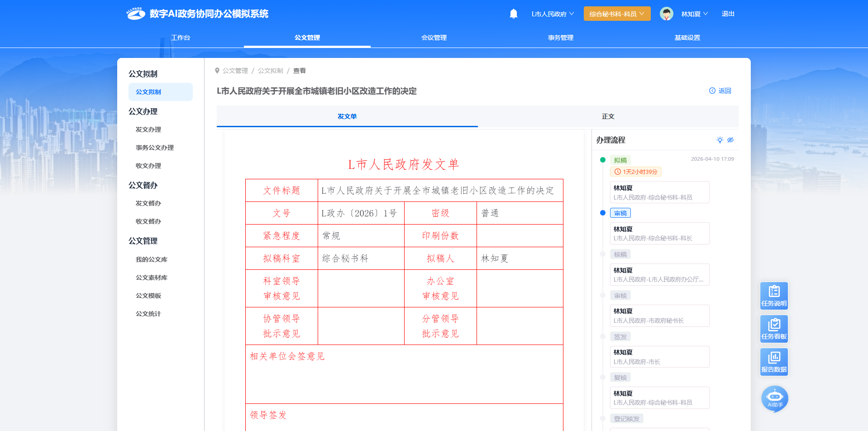Open the 事务管理 top menu
Screen dimensions: 868x431
[561, 38]
